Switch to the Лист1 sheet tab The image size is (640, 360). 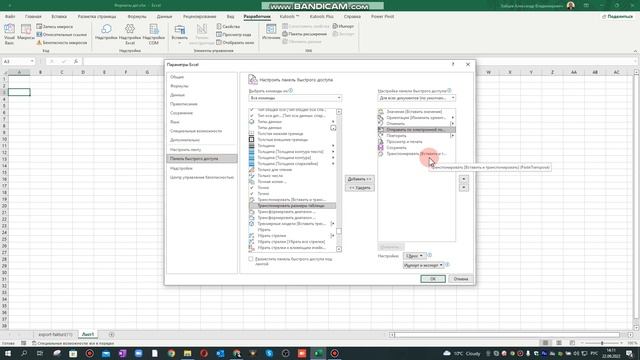[88, 335]
